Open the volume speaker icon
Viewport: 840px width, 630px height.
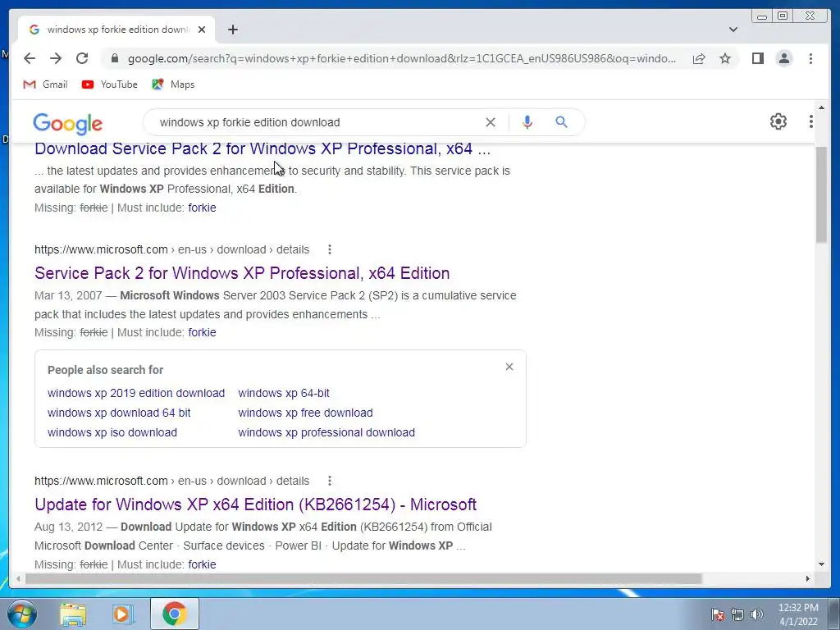[x=757, y=614]
